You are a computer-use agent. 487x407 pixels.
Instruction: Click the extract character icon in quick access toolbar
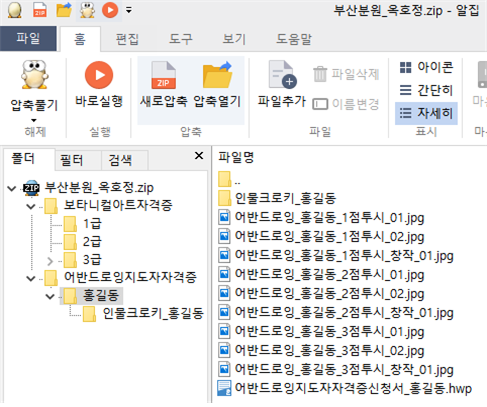87,10
